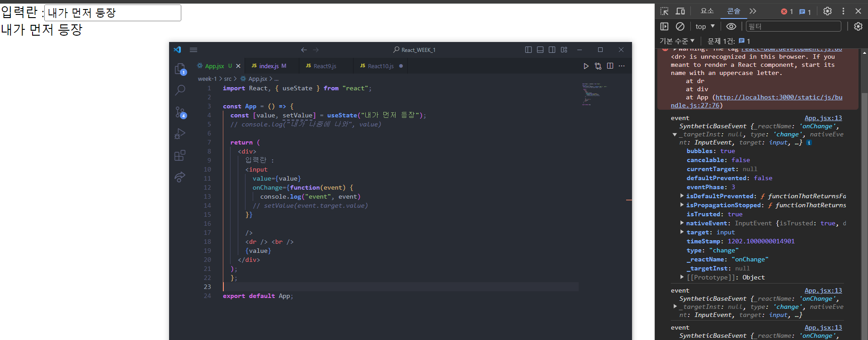Image resolution: width=868 pixels, height=340 pixels.
Task: Click the React_WEEK_1 command center search
Action: (415, 50)
